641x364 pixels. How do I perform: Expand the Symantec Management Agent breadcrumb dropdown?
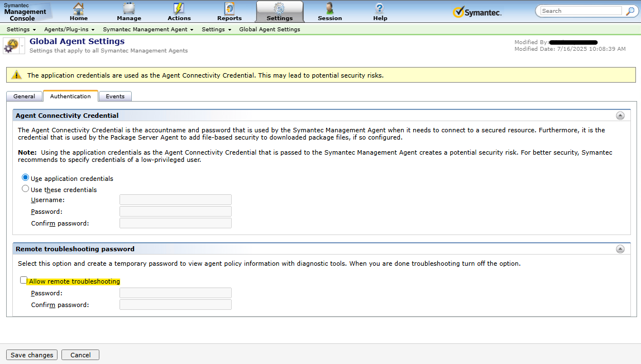pyautogui.click(x=192, y=30)
